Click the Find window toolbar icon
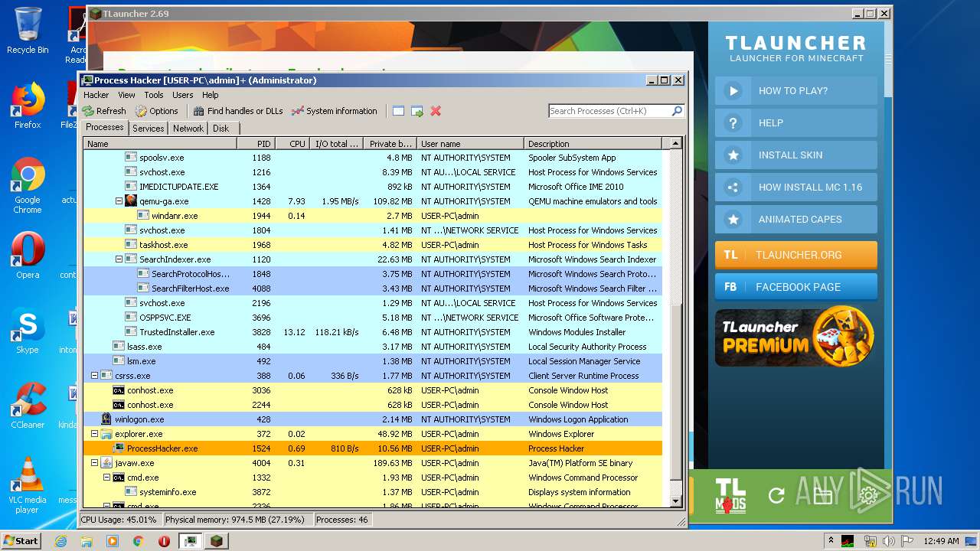The width and height of the screenshot is (980, 551). 398,111
